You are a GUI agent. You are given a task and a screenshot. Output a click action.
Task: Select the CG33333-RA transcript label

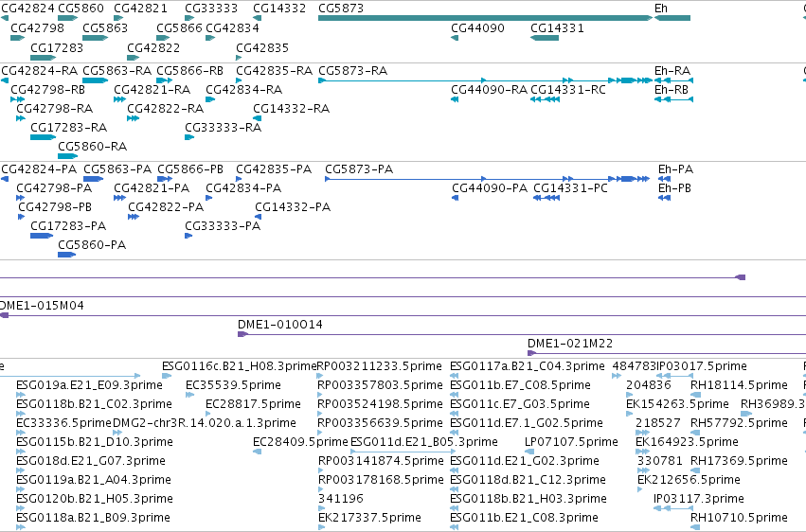point(224,128)
